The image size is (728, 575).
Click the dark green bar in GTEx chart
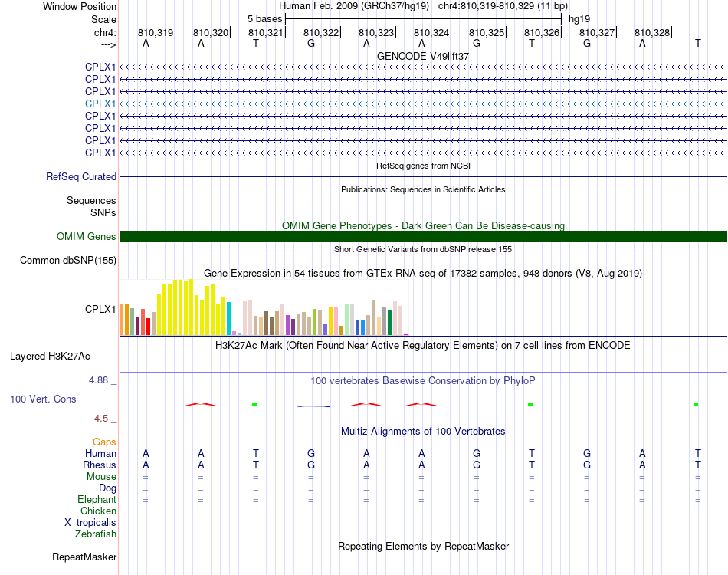[389, 322]
